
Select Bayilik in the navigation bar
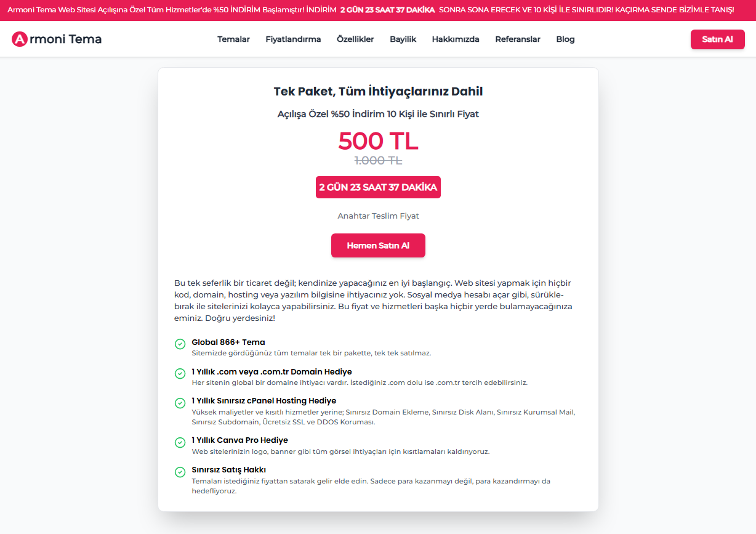pos(403,39)
